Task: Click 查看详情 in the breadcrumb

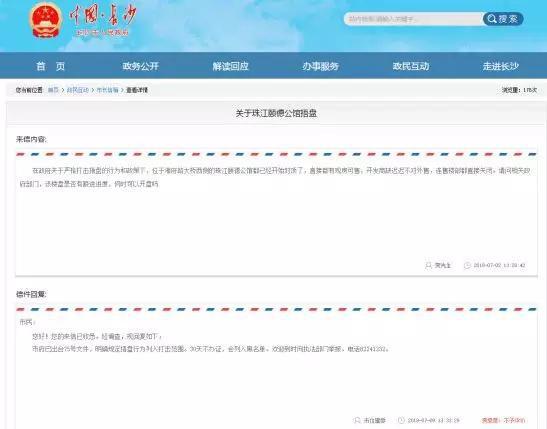Action: [x=137, y=90]
